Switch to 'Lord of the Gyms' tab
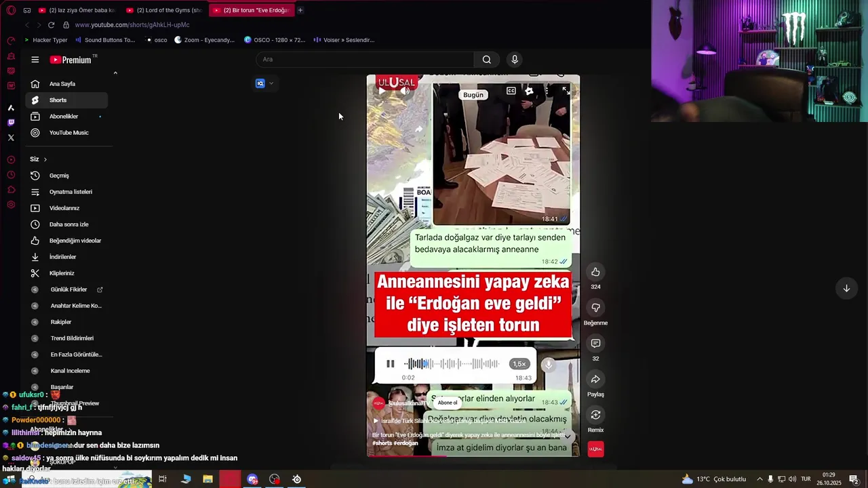Viewport: 868px width, 488px height. click(x=165, y=10)
